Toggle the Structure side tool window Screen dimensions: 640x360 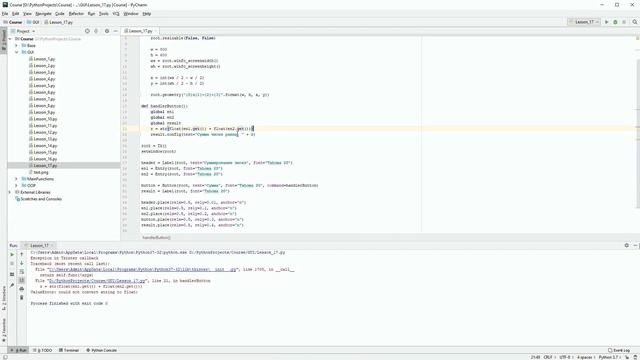(x=4, y=298)
